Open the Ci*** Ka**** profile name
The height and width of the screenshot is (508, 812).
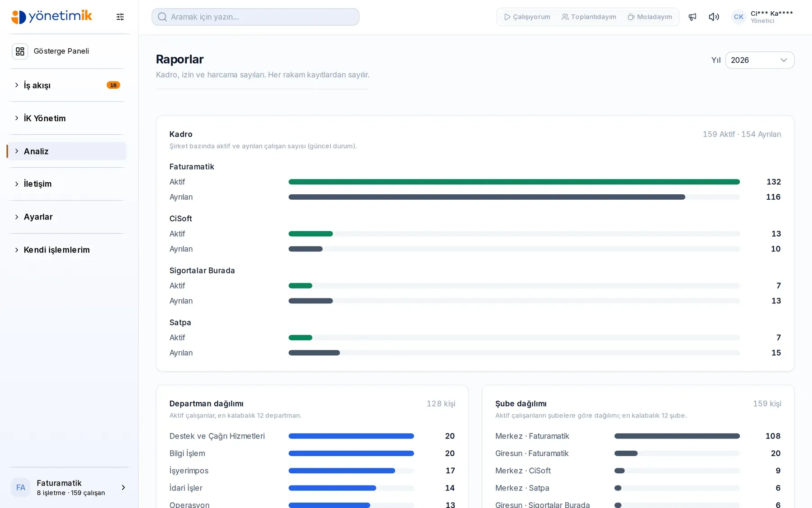tap(771, 14)
